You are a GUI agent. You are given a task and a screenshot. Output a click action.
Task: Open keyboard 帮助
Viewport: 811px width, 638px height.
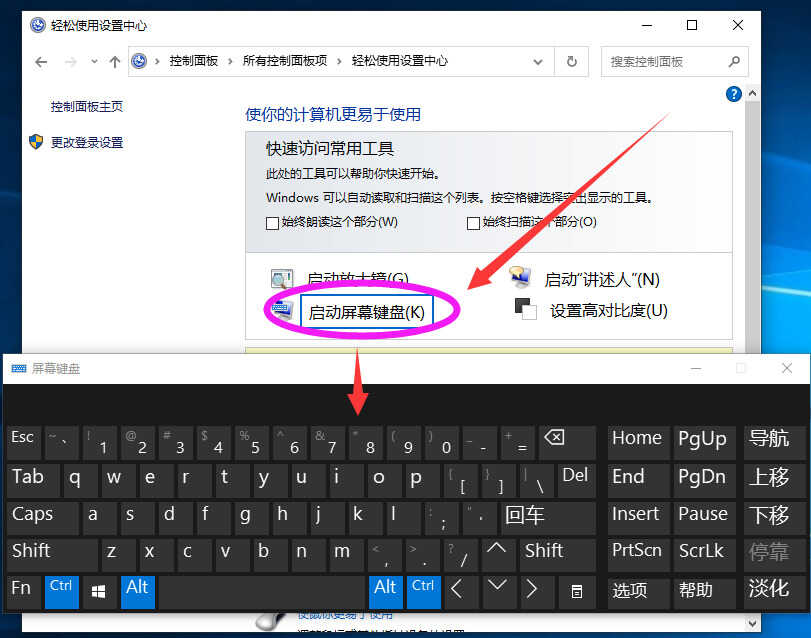pos(704,593)
